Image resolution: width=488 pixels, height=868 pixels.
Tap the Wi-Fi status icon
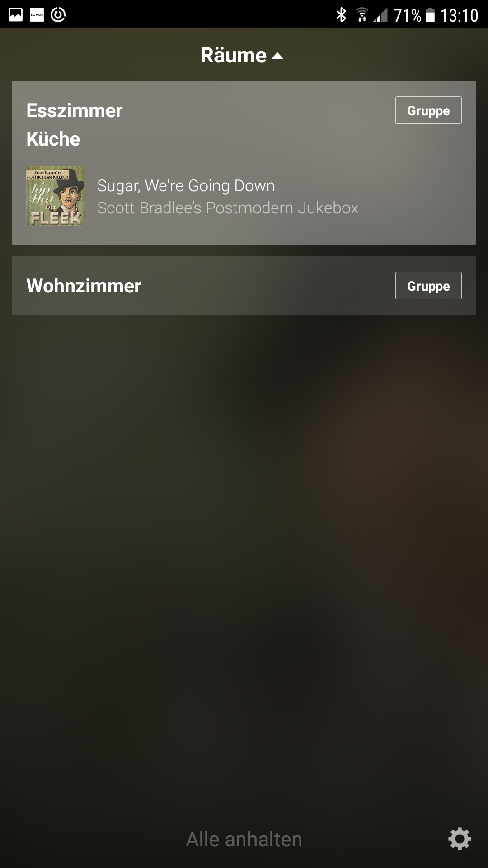coord(362,15)
